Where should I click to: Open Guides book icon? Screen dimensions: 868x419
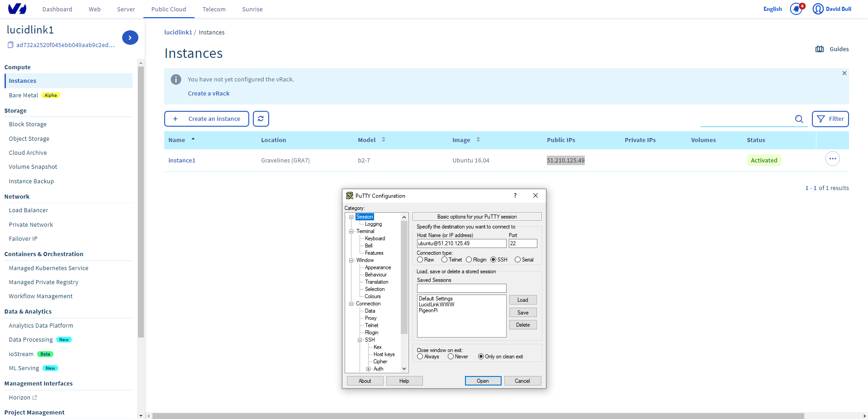pos(820,49)
